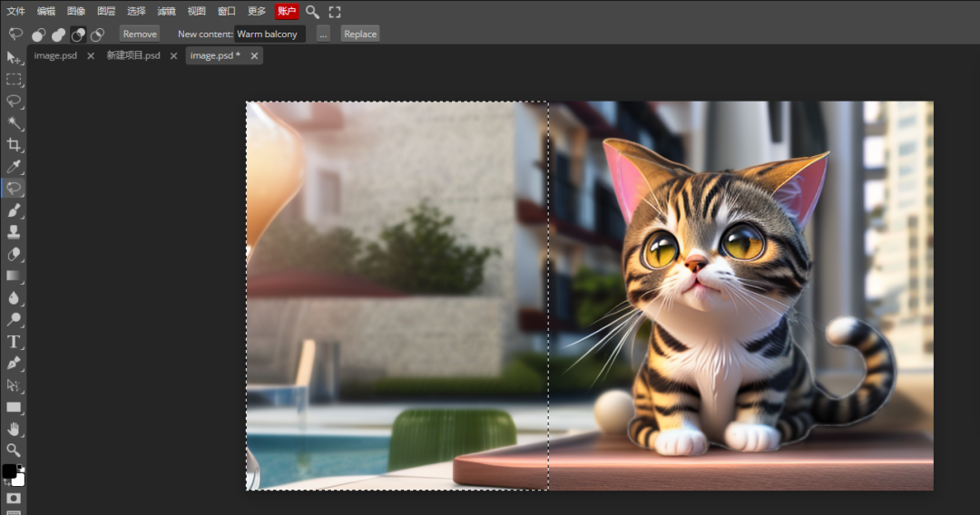The width and height of the screenshot is (980, 515).
Task: Open the 文件 menu
Action: point(15,11)
